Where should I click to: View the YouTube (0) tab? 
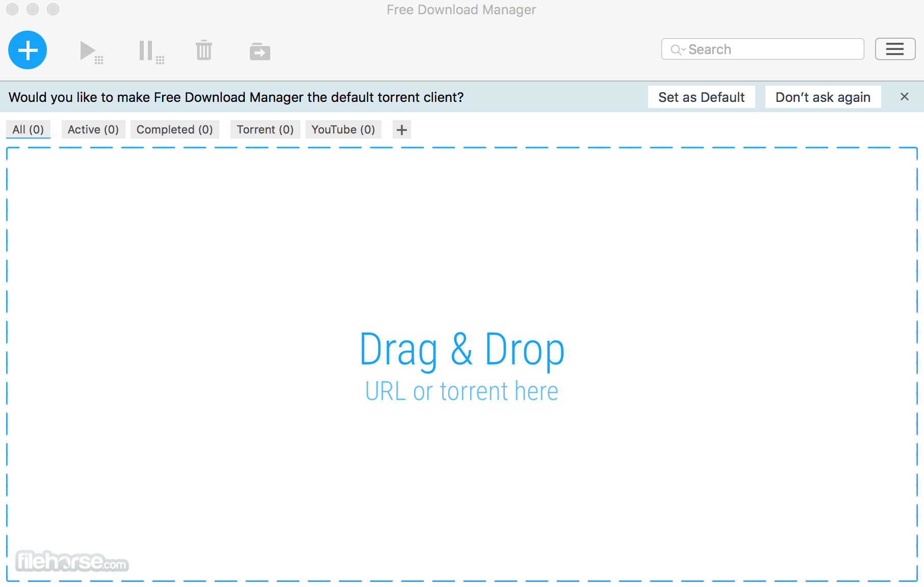[343, 129]
